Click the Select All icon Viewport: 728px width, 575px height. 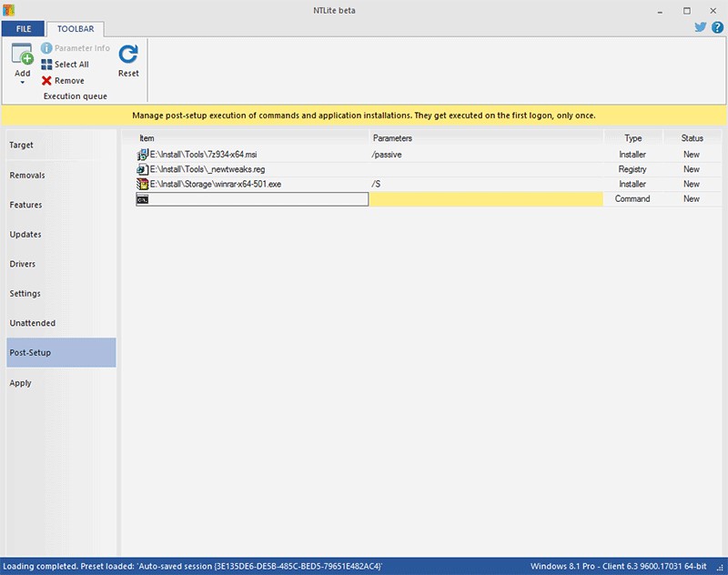(46, 65)
